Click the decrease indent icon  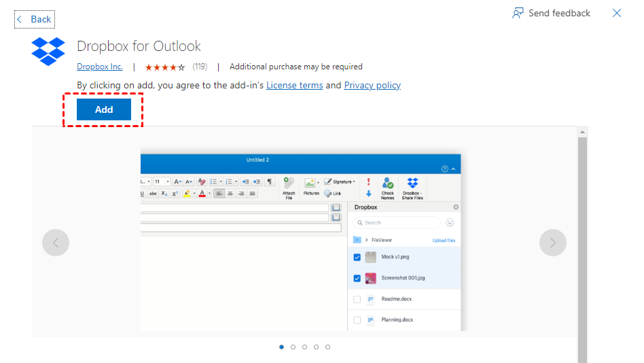click(x=246, y=181)
